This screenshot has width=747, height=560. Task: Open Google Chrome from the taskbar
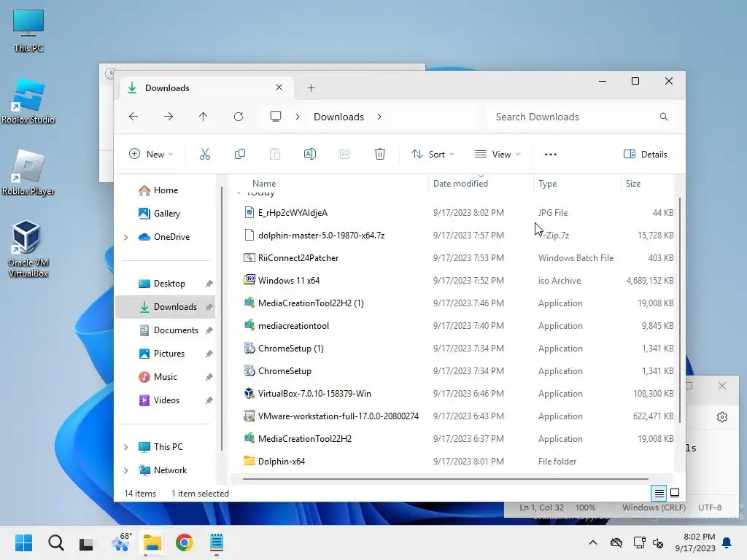(185, 542)
